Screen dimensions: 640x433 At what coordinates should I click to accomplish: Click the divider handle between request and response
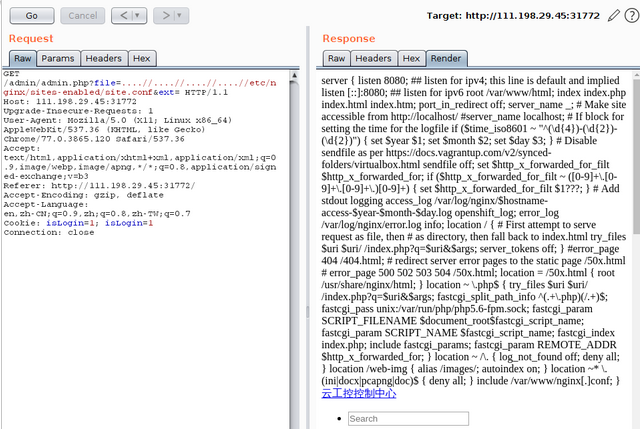tap(308, 312)
